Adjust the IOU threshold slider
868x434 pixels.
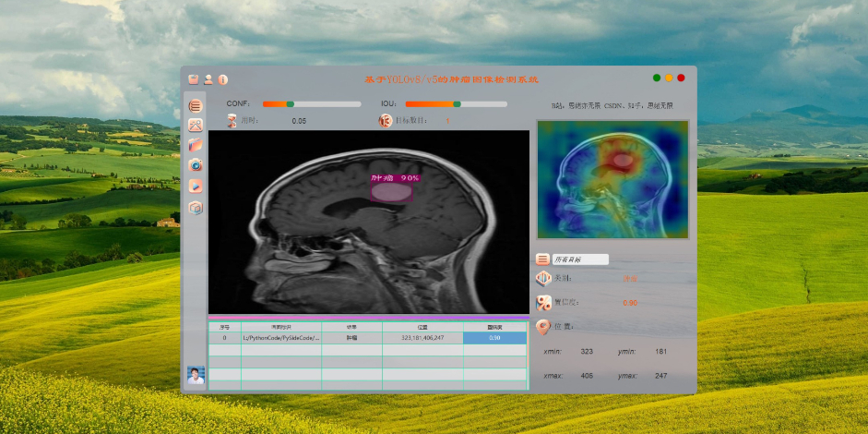point(457,104)
